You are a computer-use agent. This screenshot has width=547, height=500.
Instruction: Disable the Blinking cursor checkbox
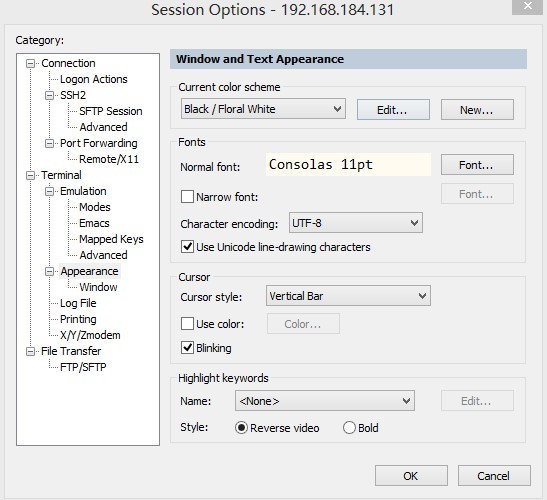click(187, 348)
